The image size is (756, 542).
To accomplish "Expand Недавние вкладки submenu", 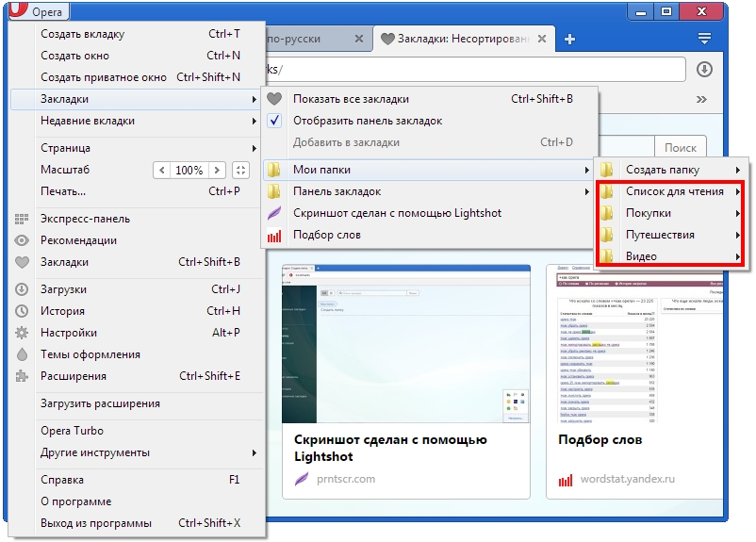I will [138, 121].
